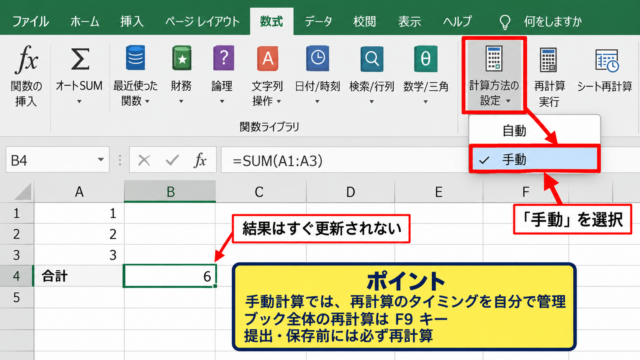Viewport: 640px width, 360px height.
Task: Switch to the ページレイアウト tab
Action: pyautogui.click(x=202, y=21)
